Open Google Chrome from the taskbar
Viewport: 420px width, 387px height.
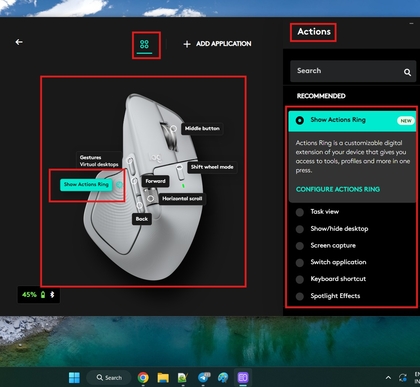(143, 378)
